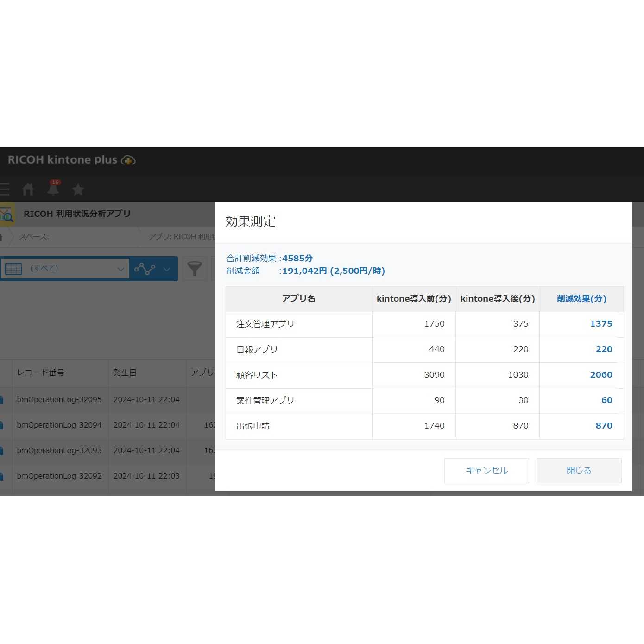Select the 注文管理アプリ row name
The image size is (644, 644).
point(265,324)
